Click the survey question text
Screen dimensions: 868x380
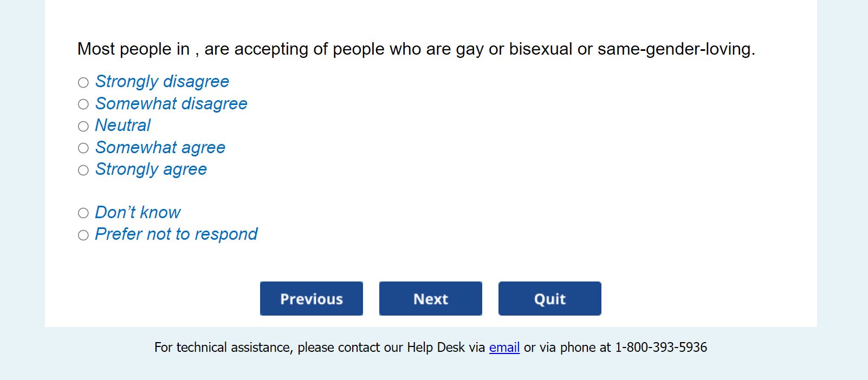point(416,49)
